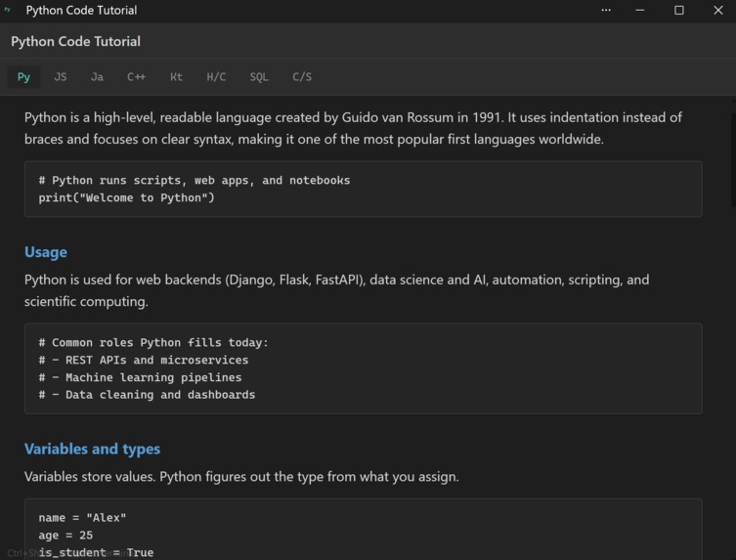Click the name = "Alex" code line

(x=82, y=518)
